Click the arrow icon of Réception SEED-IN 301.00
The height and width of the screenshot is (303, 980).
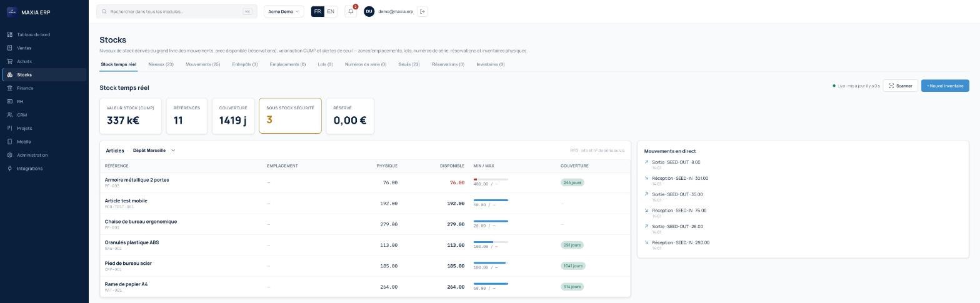click(x=647, y=178)
